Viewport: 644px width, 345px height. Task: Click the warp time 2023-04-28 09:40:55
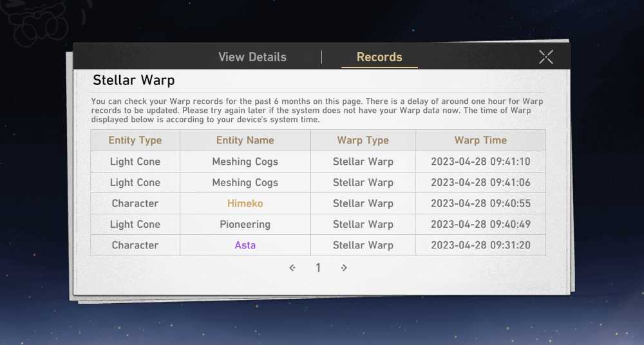pos(480,203)
